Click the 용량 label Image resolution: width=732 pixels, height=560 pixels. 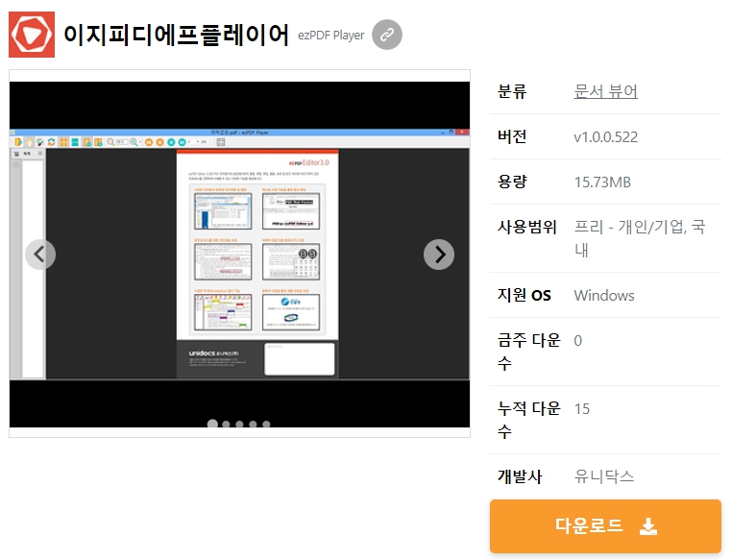pos(512,182)
